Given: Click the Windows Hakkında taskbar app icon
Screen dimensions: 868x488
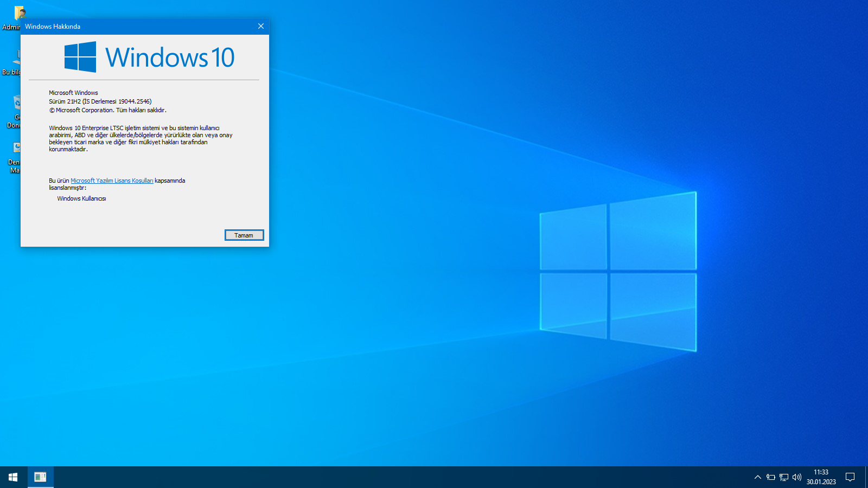Looking at the screenshot, I should 40,477.
